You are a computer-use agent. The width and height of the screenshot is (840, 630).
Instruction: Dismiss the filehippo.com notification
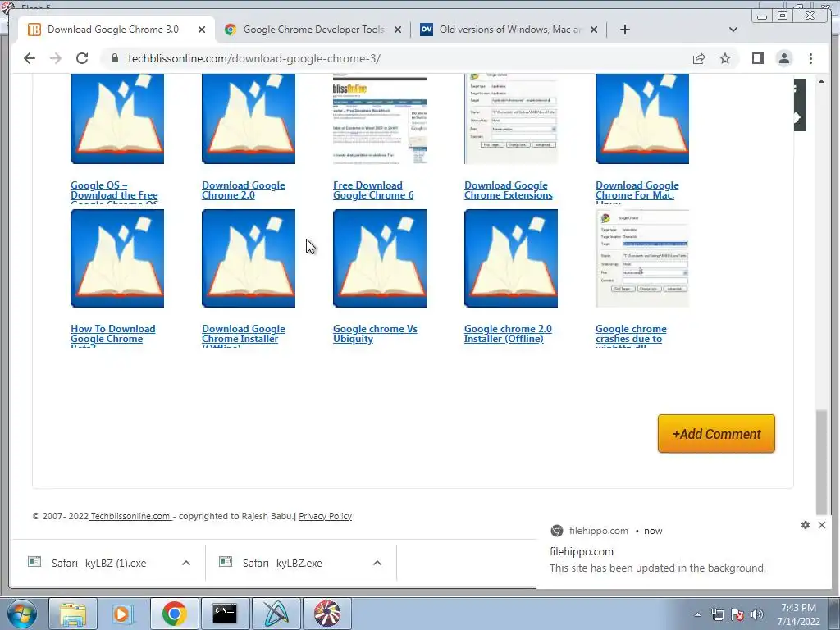(822, 525)
